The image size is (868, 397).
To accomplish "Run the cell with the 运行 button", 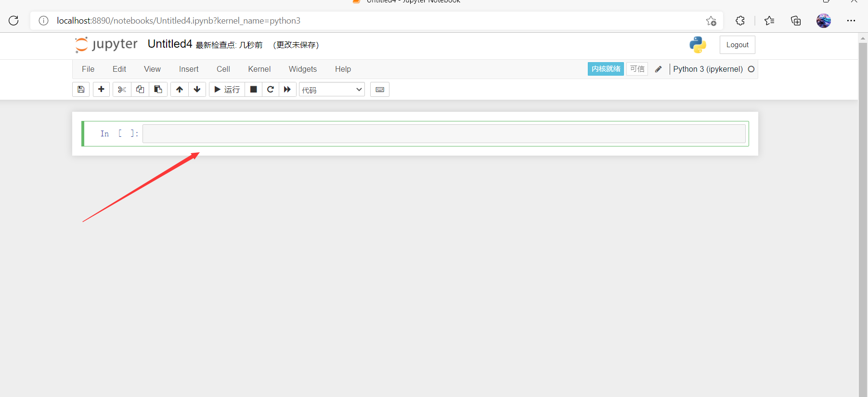I will coord(227,90).
